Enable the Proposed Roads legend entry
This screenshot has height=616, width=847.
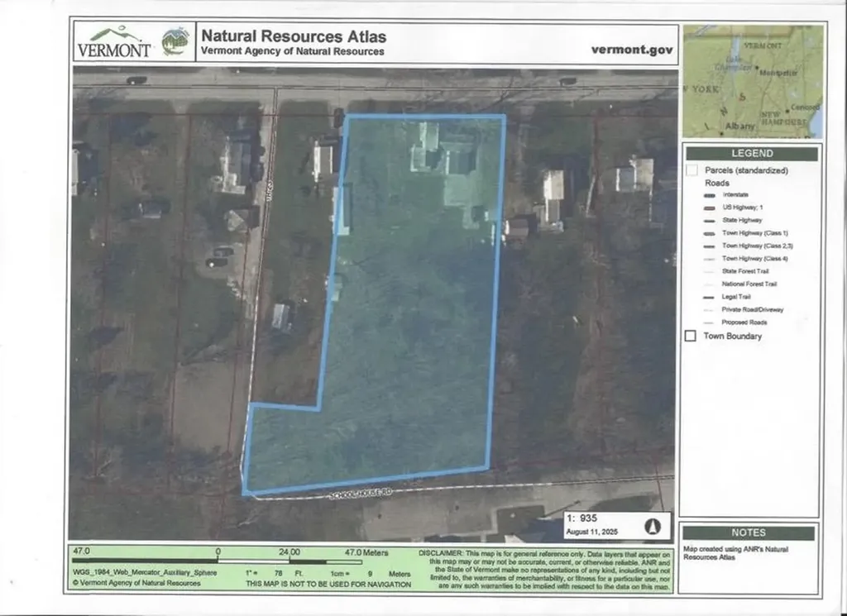click(x=708, y=321)
